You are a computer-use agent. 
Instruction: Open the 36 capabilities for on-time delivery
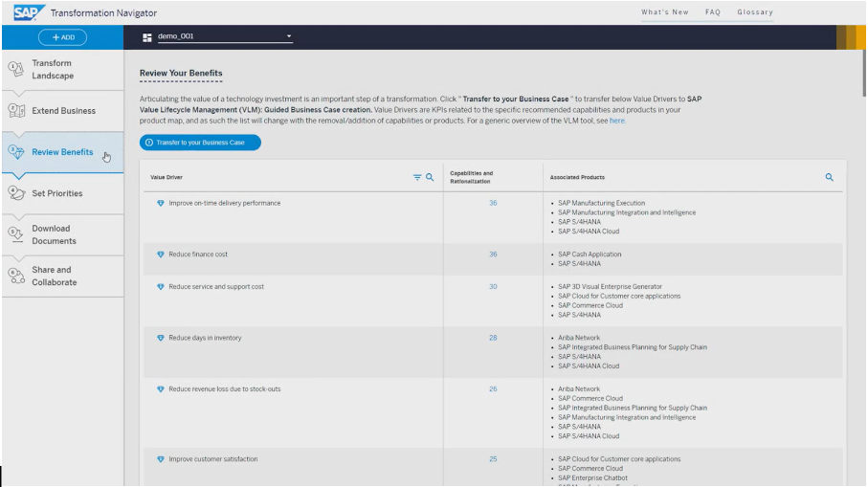point(493,203)
